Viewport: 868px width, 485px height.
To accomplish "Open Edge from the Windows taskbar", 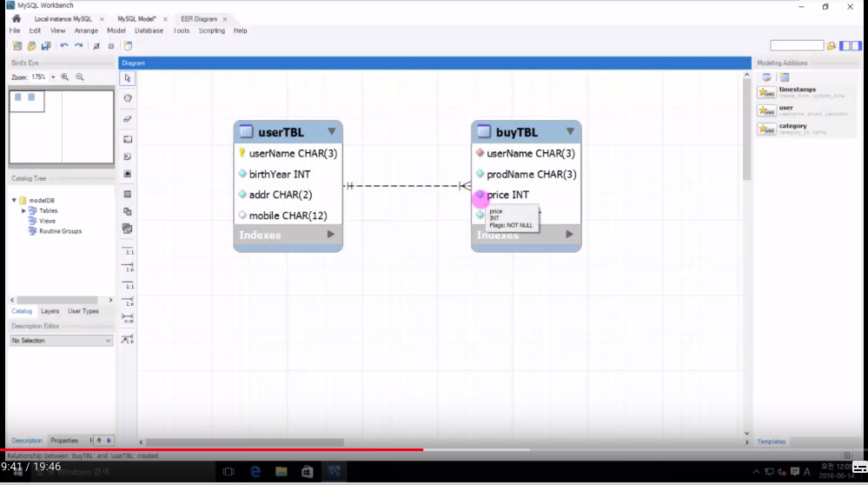I will click(x=255, y=471).
